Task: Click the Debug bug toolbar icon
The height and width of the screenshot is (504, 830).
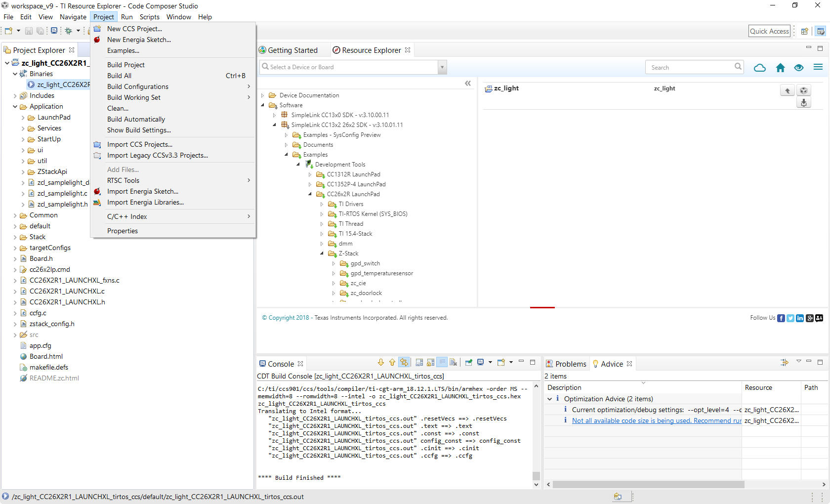Action: (68, 31)
